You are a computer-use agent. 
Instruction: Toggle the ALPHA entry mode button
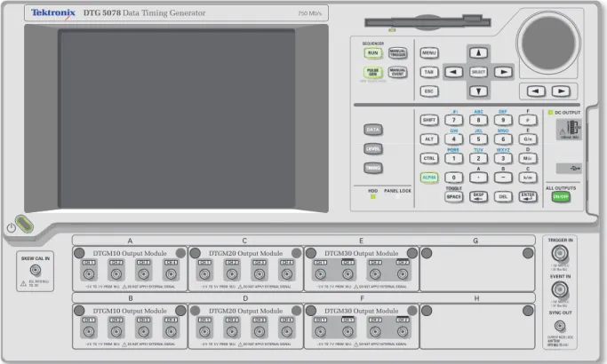pyautogui.click(x=429, y=178)
